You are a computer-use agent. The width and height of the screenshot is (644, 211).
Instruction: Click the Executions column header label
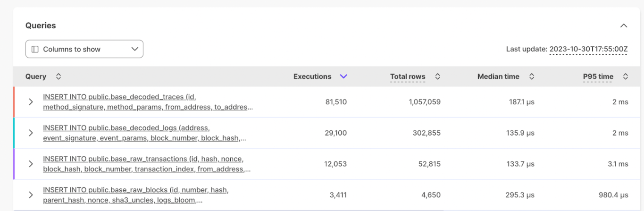(312, 76)
